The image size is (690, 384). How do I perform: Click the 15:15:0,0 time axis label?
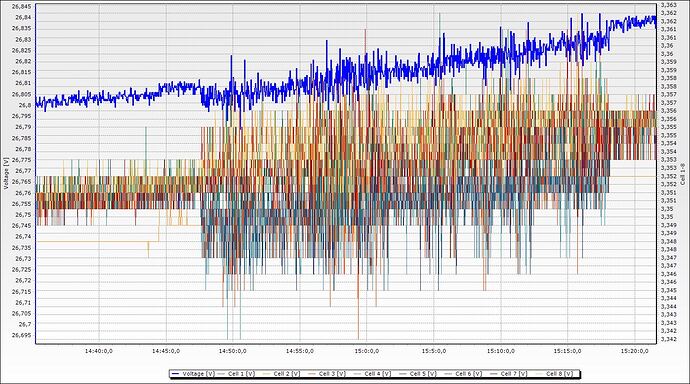[568, 351]
